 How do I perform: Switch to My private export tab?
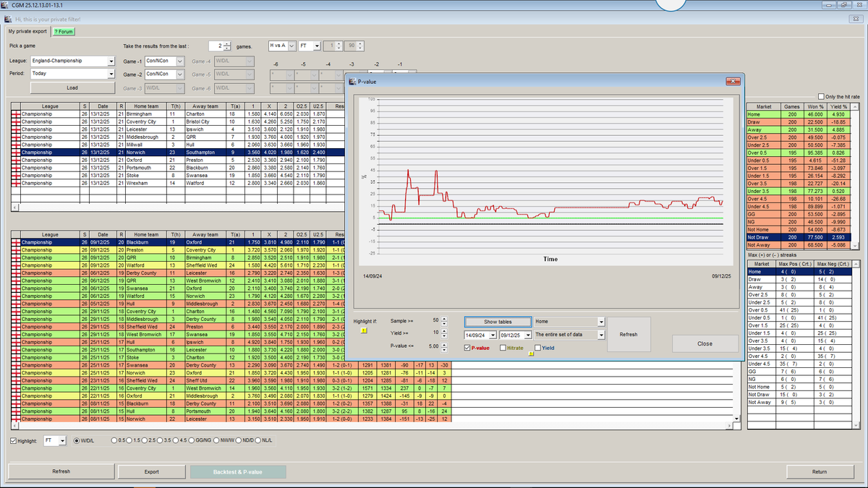click(x=27, y=31)
